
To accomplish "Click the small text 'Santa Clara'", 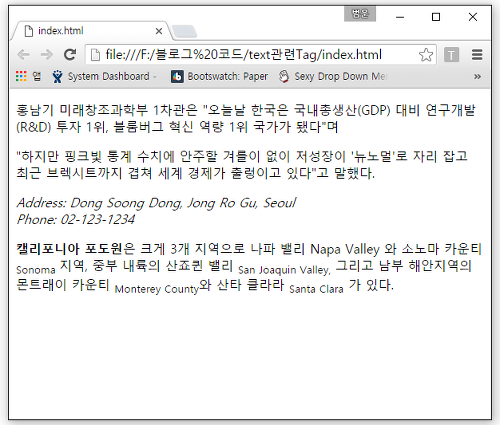I will point(316,289).
